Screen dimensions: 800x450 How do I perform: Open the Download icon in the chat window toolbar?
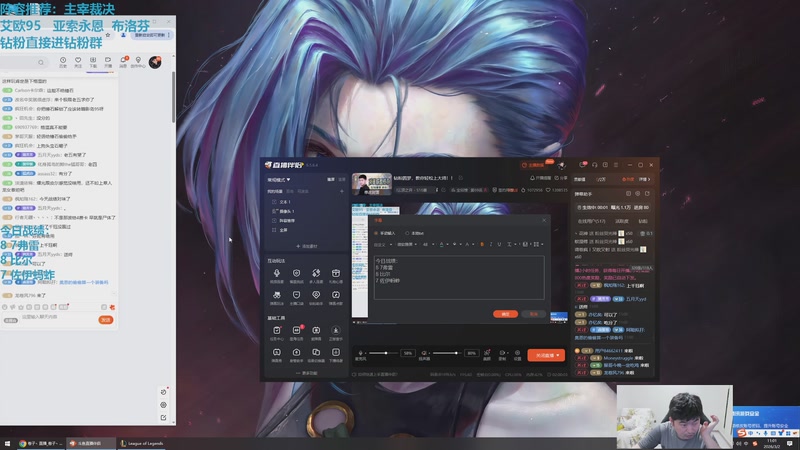pyautogui.click(x=93, y=61)
